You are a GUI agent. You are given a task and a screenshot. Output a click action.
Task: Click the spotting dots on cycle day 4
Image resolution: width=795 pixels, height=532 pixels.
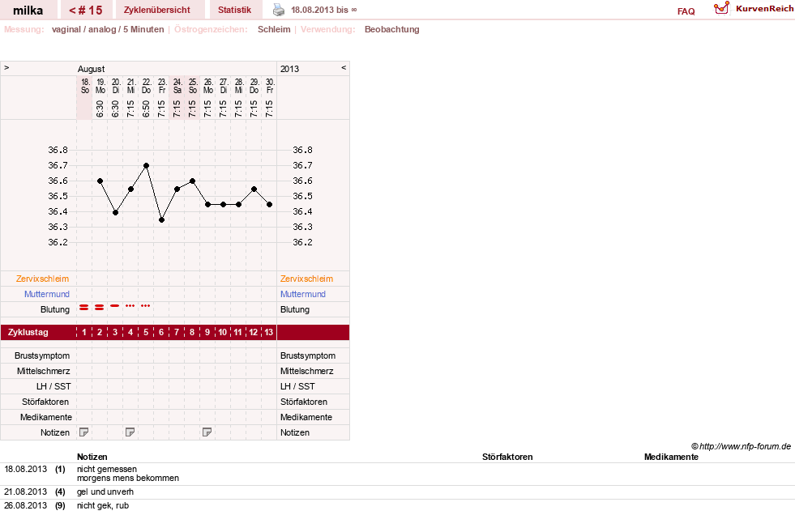(130, 305)
